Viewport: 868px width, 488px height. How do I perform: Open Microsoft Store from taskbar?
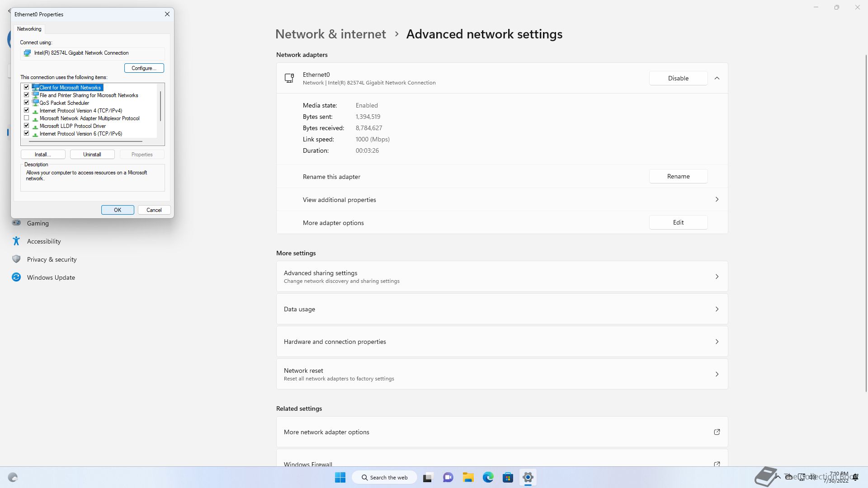[x=508, y=477]
